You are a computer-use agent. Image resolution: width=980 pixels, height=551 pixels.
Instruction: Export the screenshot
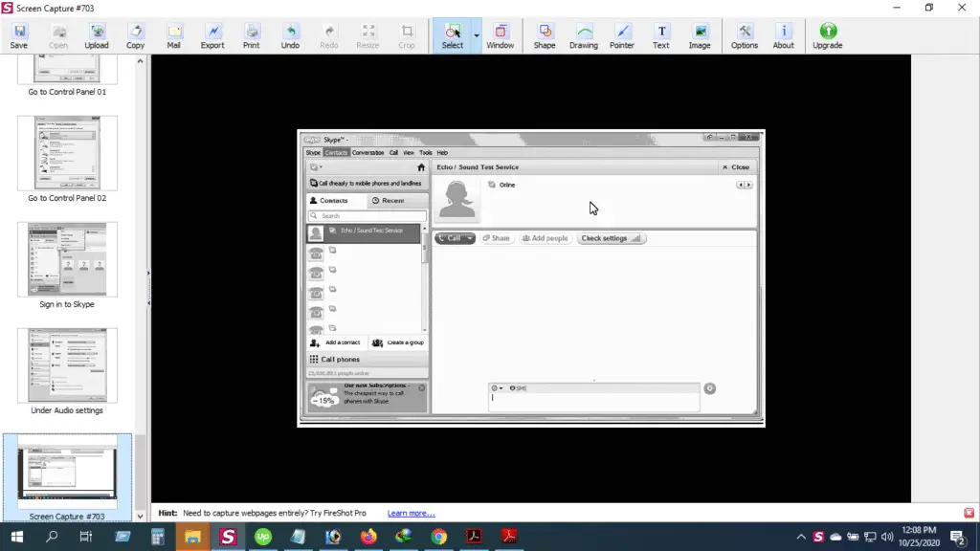click(212, 35)
